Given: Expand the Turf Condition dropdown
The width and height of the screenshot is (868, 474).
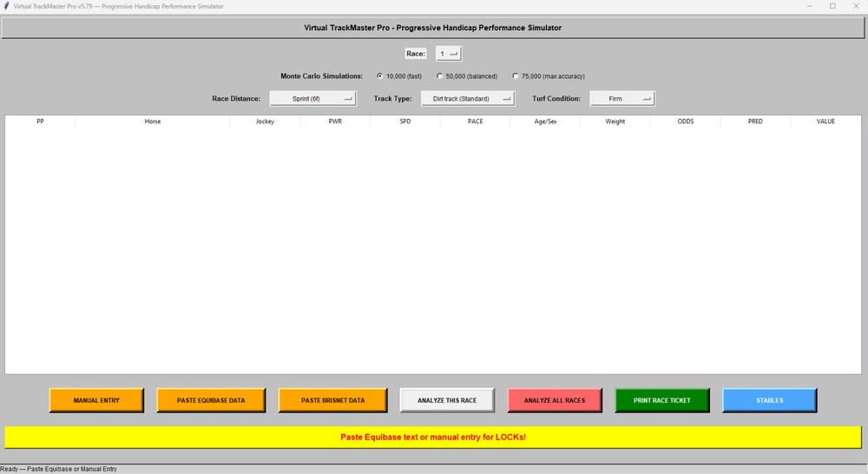Looking at the screenshot, I should click(x=621, y=99).
